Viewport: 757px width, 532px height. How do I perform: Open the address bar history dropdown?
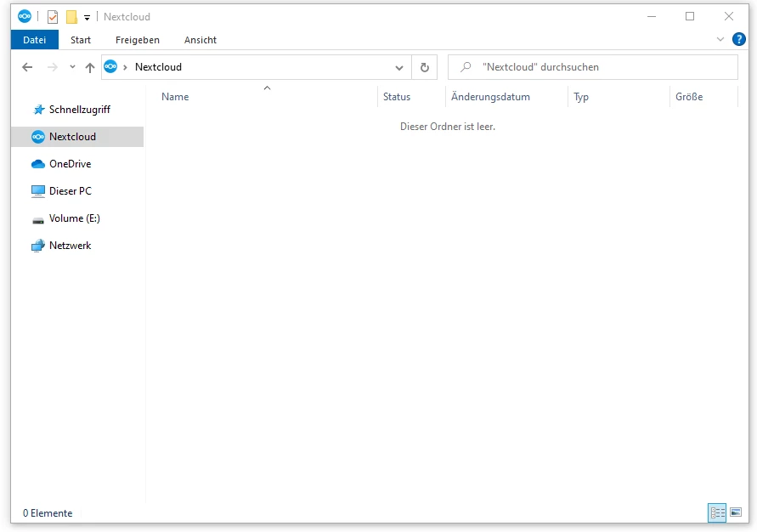tap(399, 68)
